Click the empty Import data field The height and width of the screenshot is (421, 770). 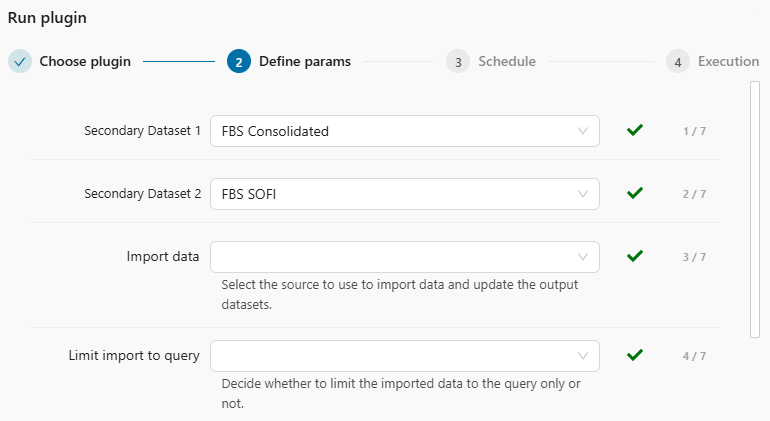click(390, 257)
